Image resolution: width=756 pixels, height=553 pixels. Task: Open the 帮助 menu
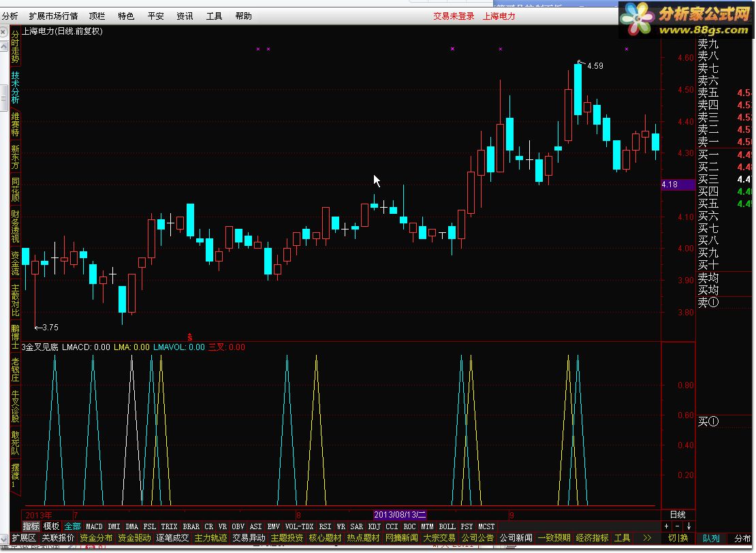click(243, 16)
